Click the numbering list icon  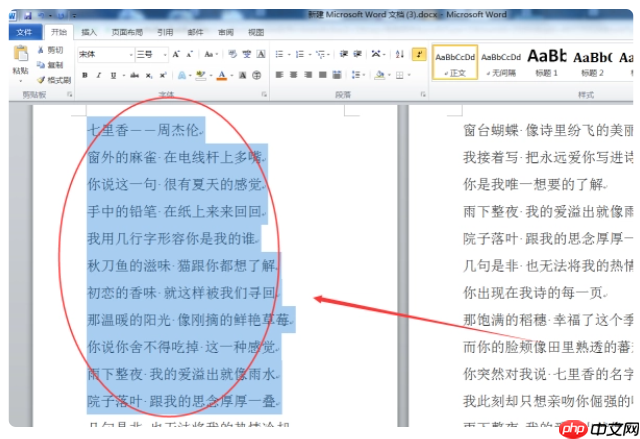tap(300, 54)
